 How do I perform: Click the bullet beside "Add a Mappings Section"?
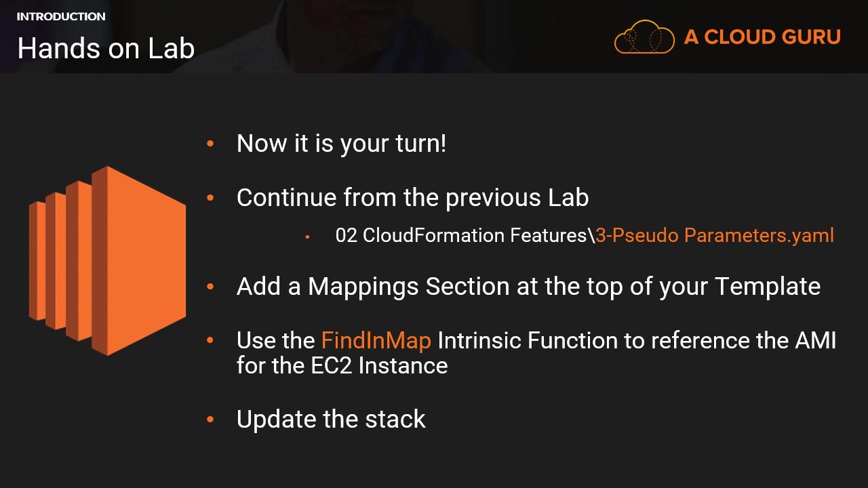tap(210, 287)
